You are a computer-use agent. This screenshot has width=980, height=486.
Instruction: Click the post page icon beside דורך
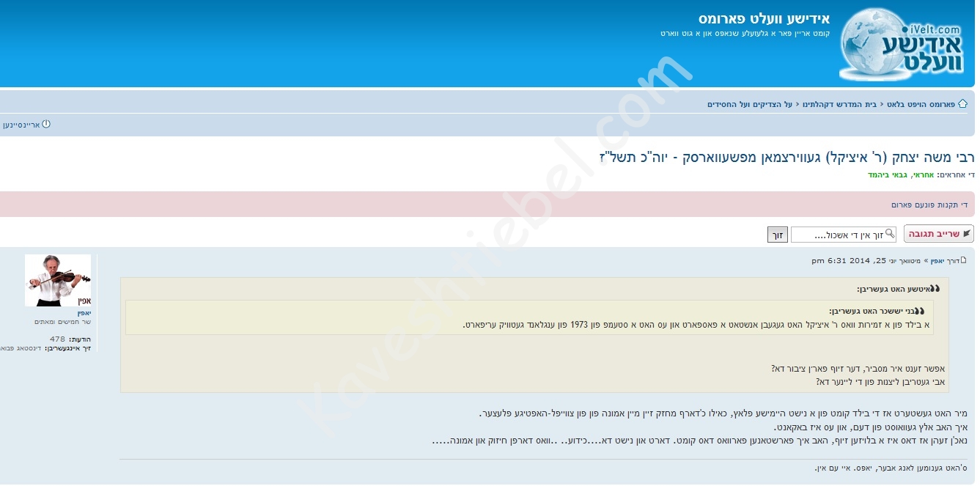[x=964, y=260]
